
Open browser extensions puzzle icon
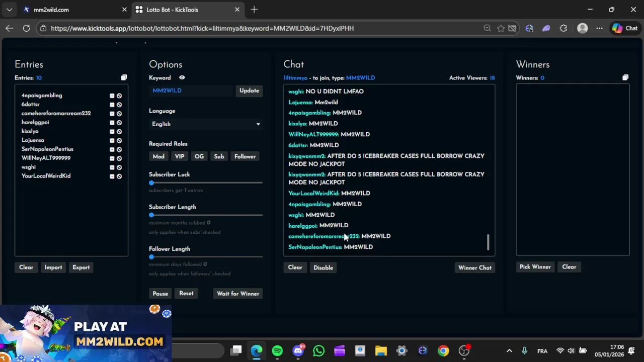563,28
